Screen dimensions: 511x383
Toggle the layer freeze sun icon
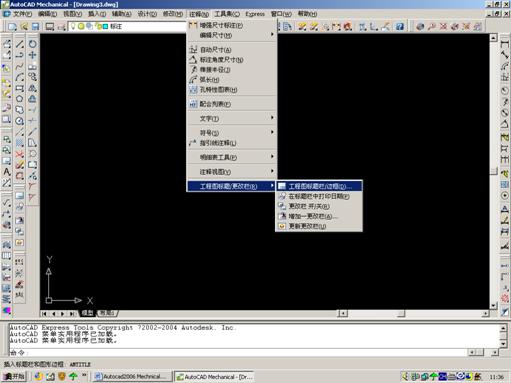point(81,26)
